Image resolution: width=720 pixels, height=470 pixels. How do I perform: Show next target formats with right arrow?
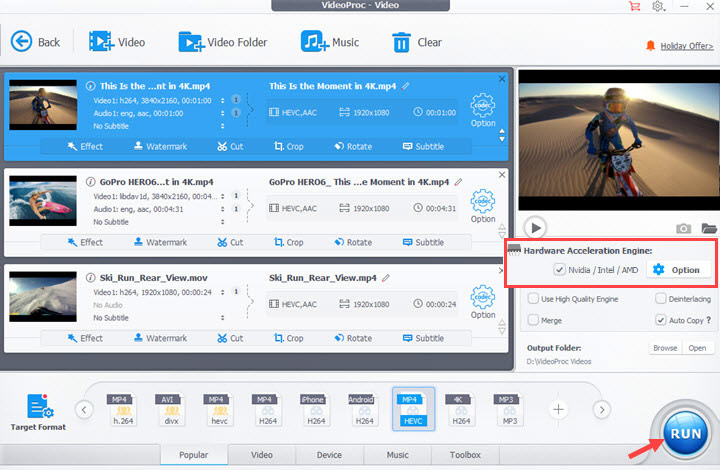pyautogui.click(x=602, y=409)
